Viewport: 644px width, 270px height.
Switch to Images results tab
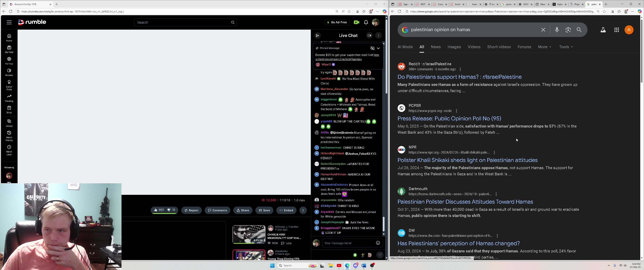pyautogui.click(x=454, y=47)
